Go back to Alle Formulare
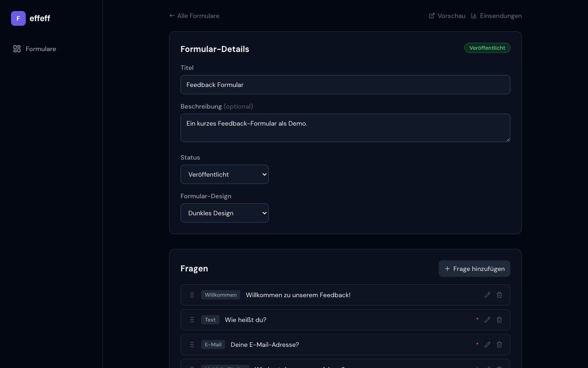Image resolution: width=588 pixels, height=368 pixels. pyautogui.click(x=194, y=16)
